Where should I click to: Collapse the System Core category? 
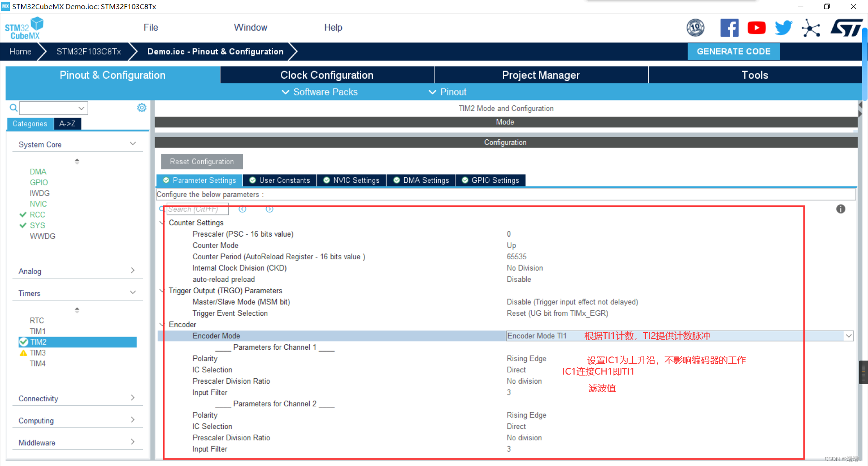(x=133, y=144)
